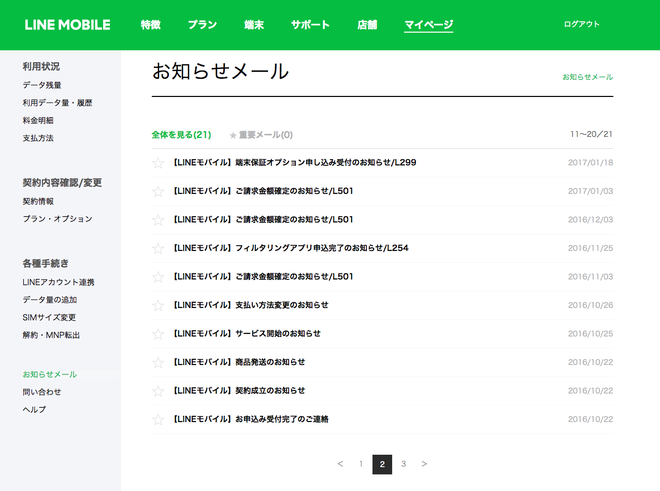Click the date 2016/10/25
The width and height of the screenshot is (660, 491).
pos(590,334)
